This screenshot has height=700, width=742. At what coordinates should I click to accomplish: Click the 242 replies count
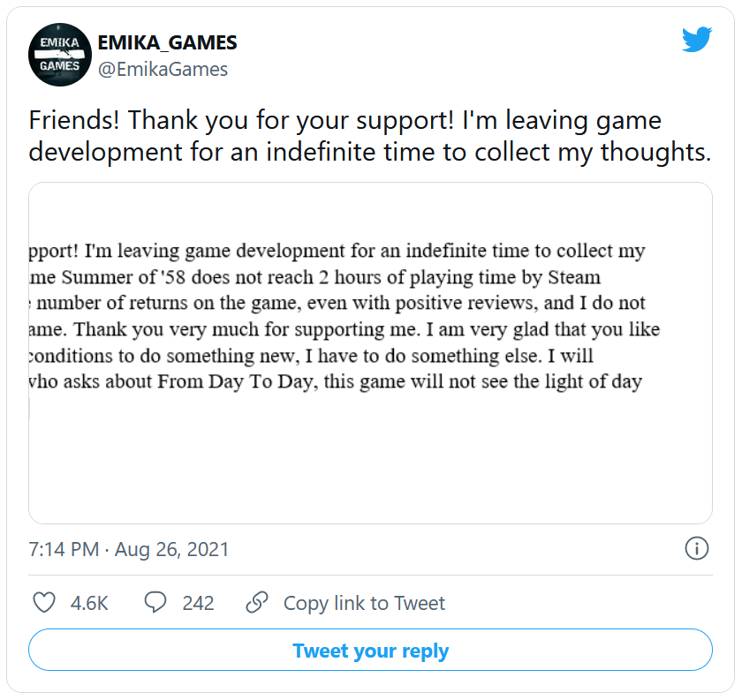[198, 603]
